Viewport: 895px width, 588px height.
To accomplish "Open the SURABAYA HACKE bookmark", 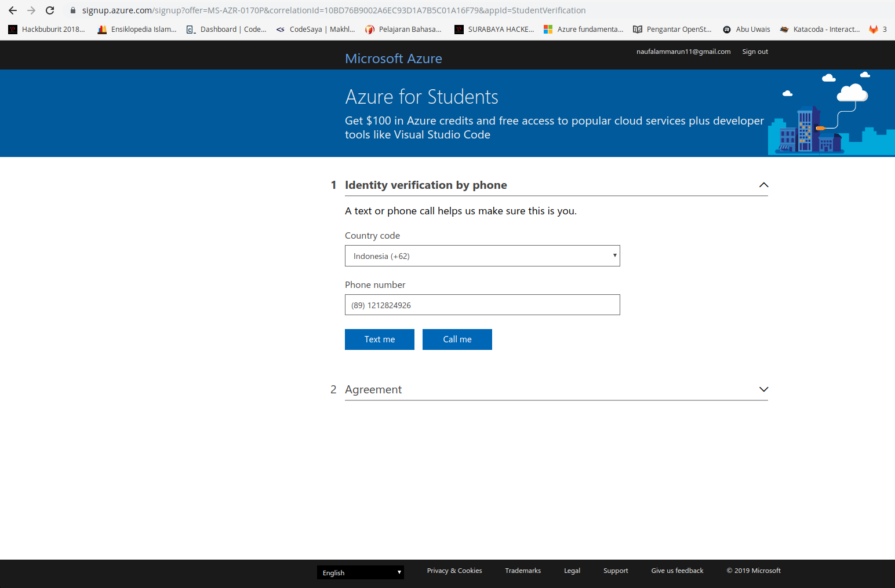I will pyautogui.click(x=494, y=30).
